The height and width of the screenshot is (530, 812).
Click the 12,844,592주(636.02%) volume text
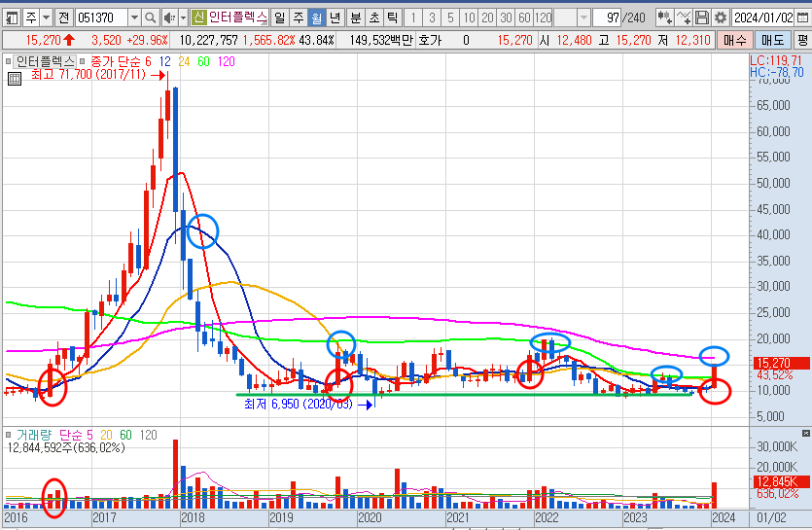click(66, 447)
